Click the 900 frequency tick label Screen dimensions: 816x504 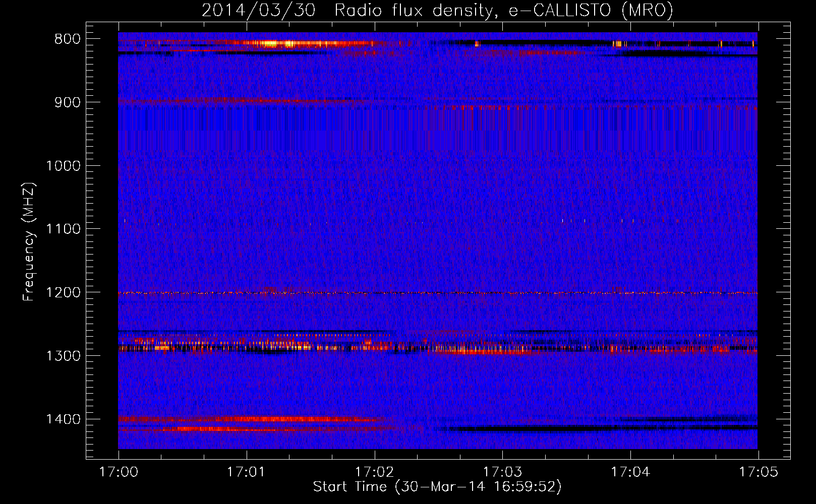pos(68,102)
